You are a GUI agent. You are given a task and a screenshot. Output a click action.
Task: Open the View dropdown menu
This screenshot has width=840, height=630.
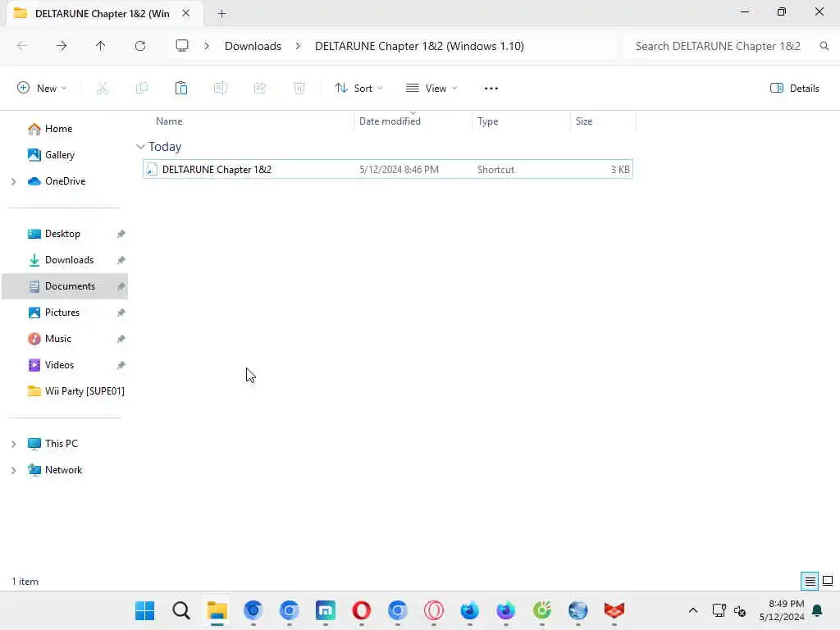point(431,89)
